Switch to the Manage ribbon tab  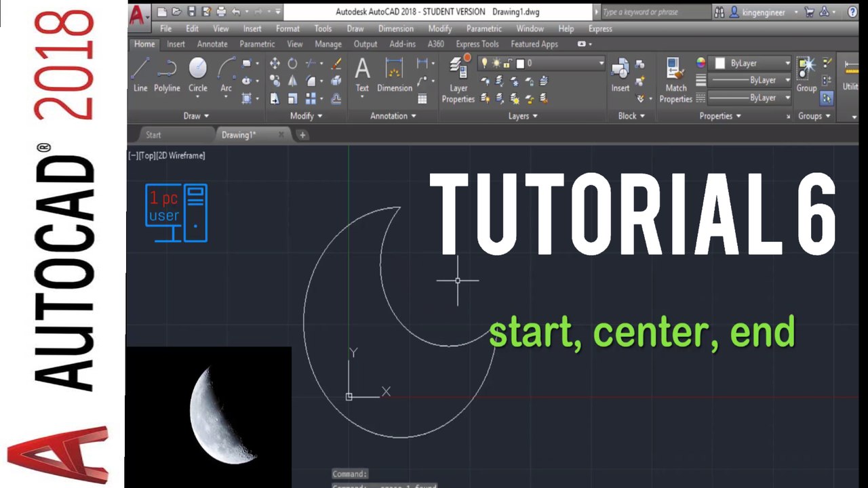tap(328, 44)
